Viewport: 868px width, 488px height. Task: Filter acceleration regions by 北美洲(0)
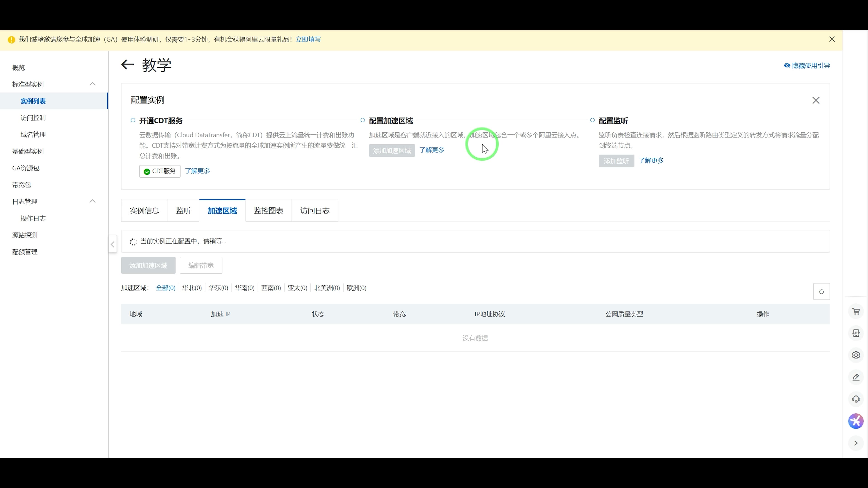pos(327,288)
